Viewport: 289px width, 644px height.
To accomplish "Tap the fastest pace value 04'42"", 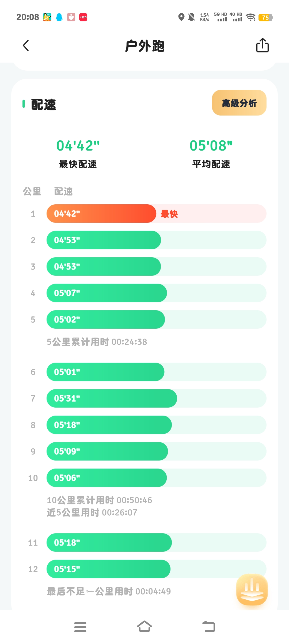I will pyautogui.click(x=78, y=146).
